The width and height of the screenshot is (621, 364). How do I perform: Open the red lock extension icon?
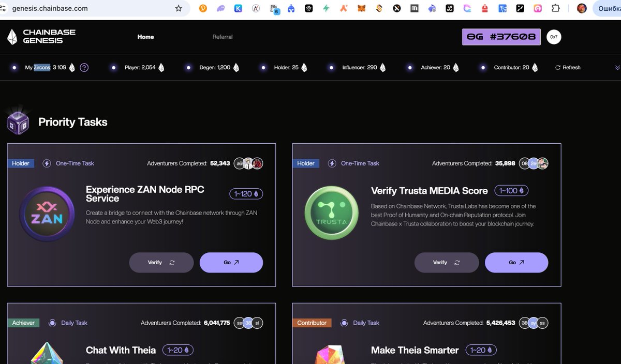click(x=485, y=8)
